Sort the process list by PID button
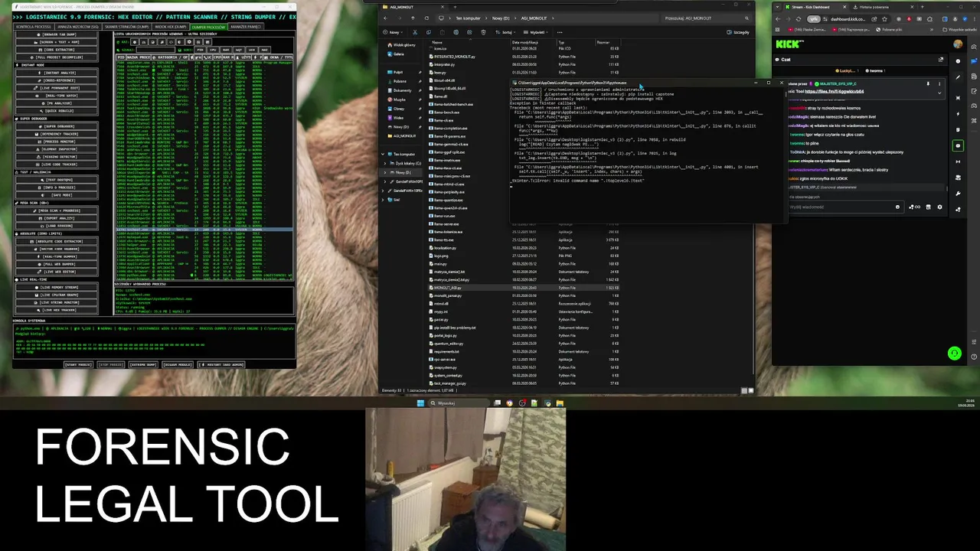 tap(200, 50)
